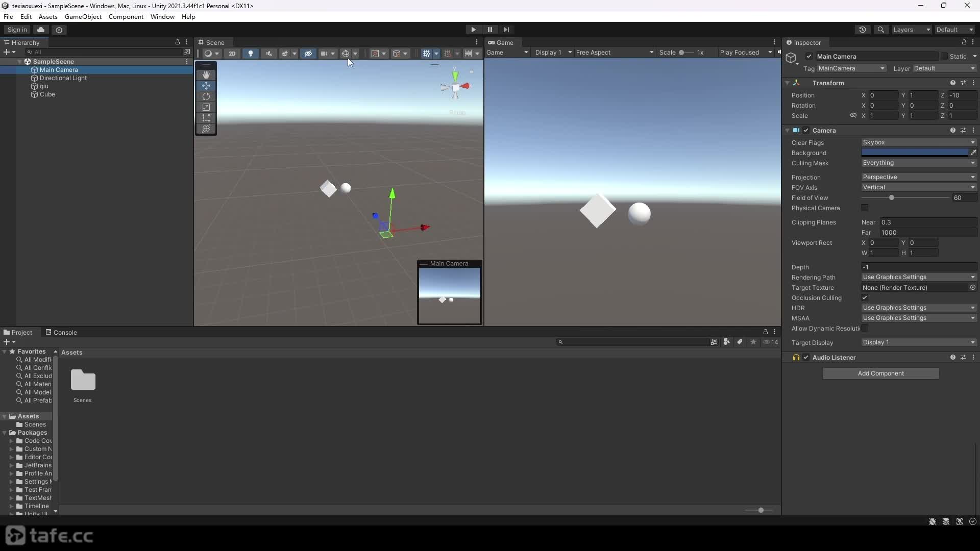Click the Add Component button
Viewport: 980px width, 551px height.
[x=880, y=373]
